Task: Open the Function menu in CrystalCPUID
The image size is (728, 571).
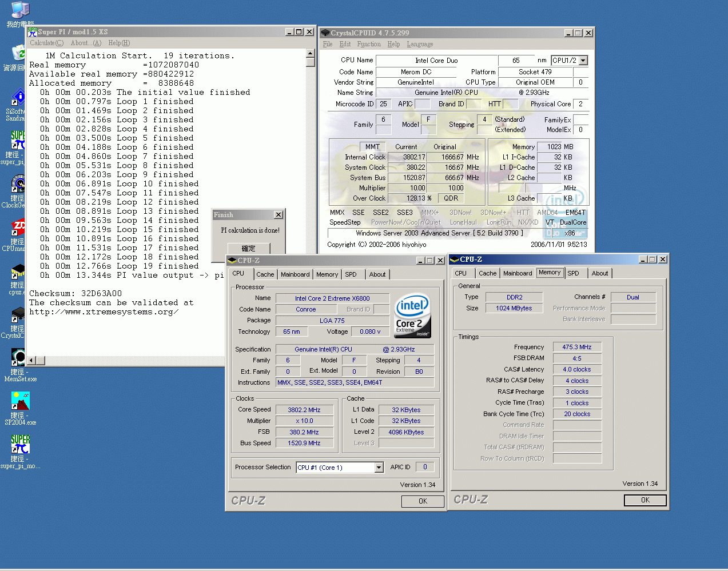Action: pos(369,44)
